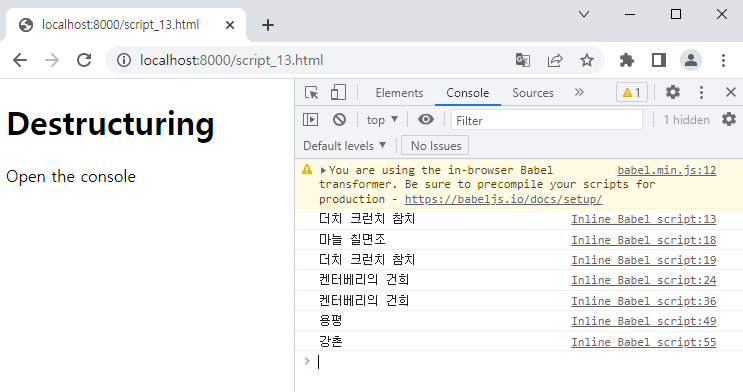Viewport: 743px width, 392px height.
Task: Open Inline Babel script:24 link
Action: coord(643,280)
